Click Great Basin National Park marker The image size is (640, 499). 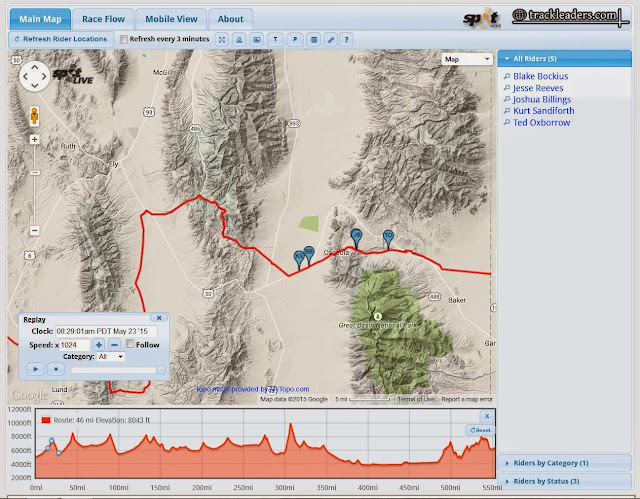tap(378, 316)
